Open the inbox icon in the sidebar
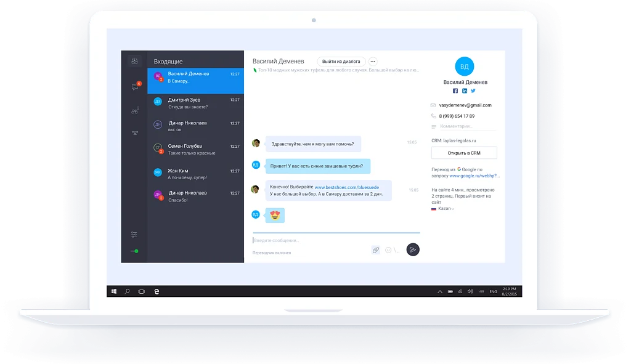Image resolution: width=631 pixels, height=364 pixels. point(134,61)
